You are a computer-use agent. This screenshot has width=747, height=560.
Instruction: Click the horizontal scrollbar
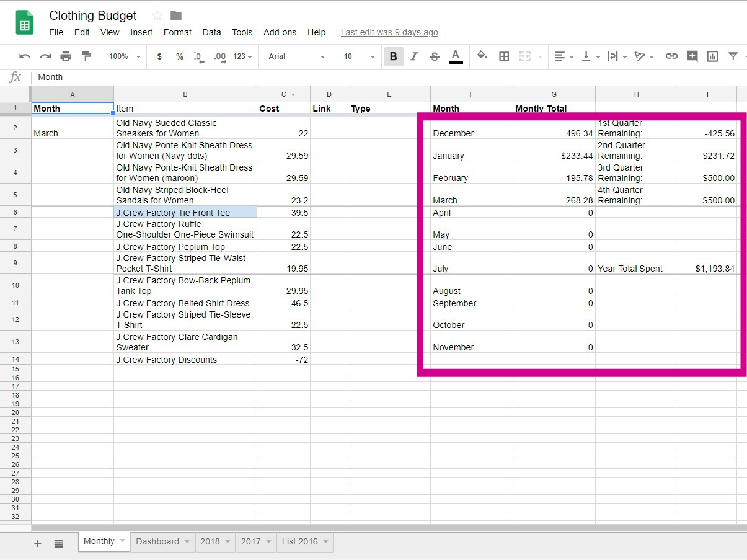[x=389, y=528]
